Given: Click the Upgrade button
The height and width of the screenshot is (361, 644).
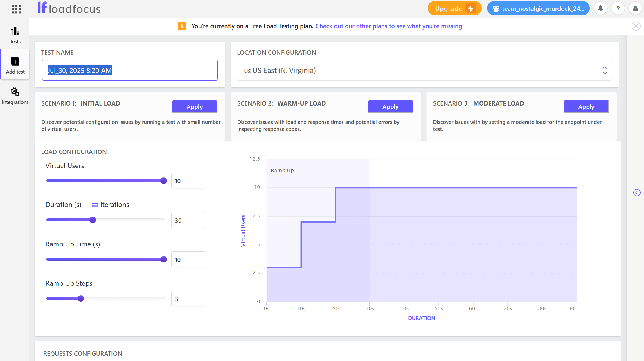Looking at the screenshot, I should 454,8.
